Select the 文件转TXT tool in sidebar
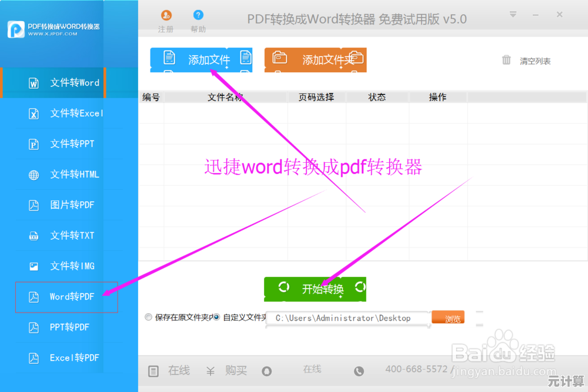588x392 pixels. coord(66,236)
